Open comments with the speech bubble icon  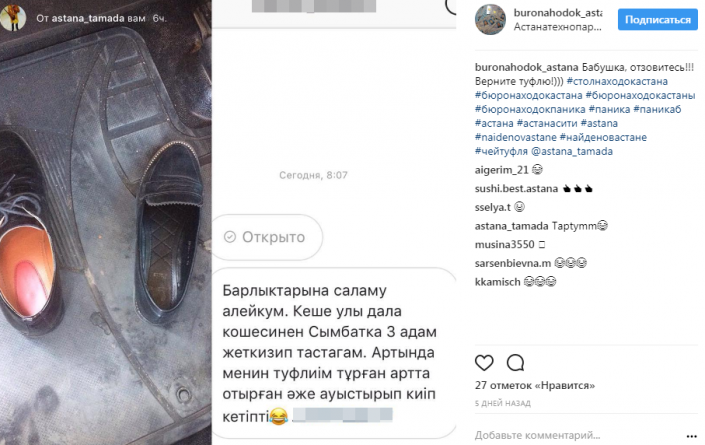(515, 362)
